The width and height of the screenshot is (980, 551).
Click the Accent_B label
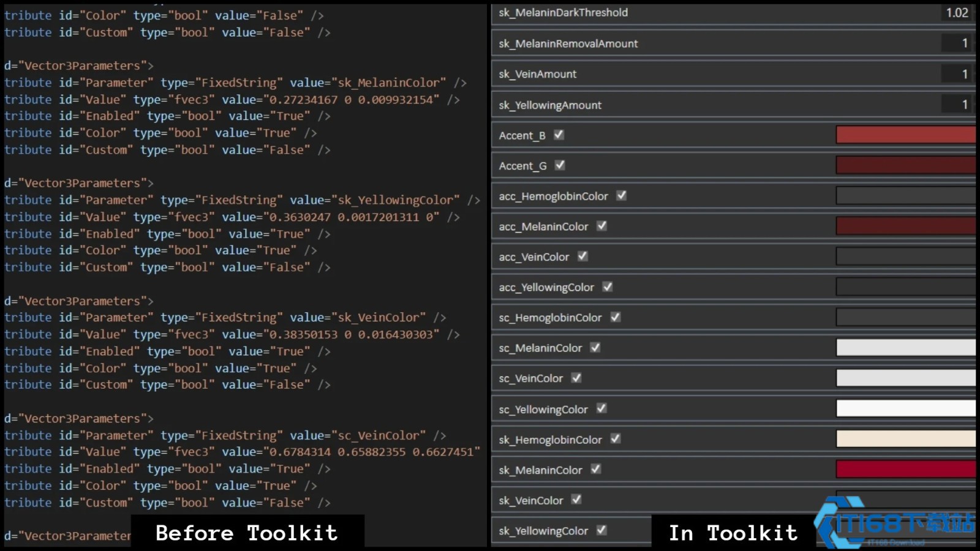point(522,135)
